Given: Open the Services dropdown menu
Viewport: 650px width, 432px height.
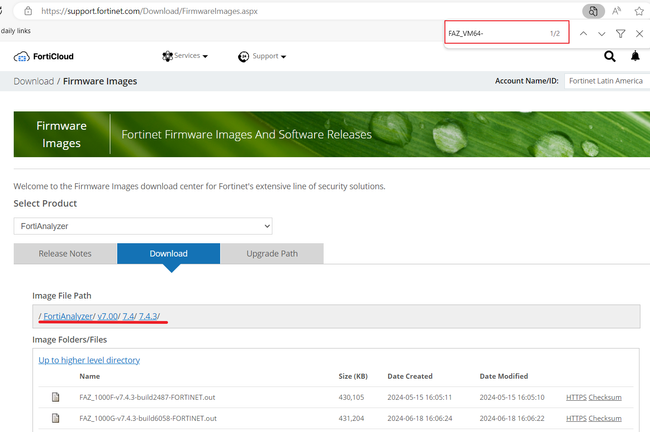Looking at the screenshot, I should pos(185,56).
